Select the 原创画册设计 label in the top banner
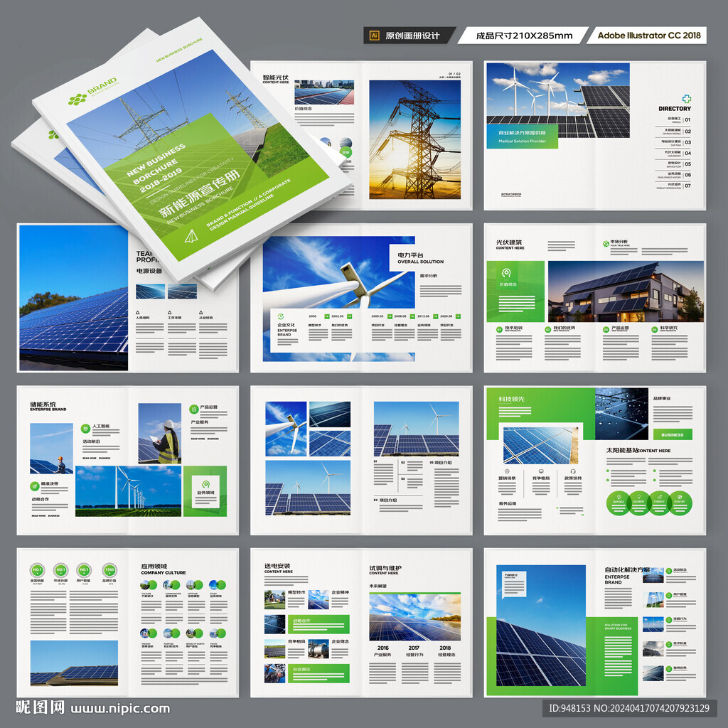Viewport: 728px width, 728px height. pos(412,36)
